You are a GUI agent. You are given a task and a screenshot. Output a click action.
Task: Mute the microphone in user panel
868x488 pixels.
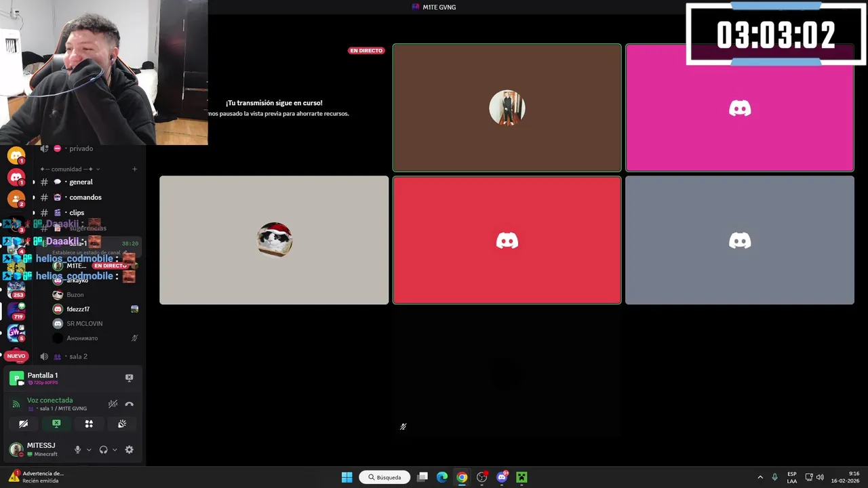77,449
